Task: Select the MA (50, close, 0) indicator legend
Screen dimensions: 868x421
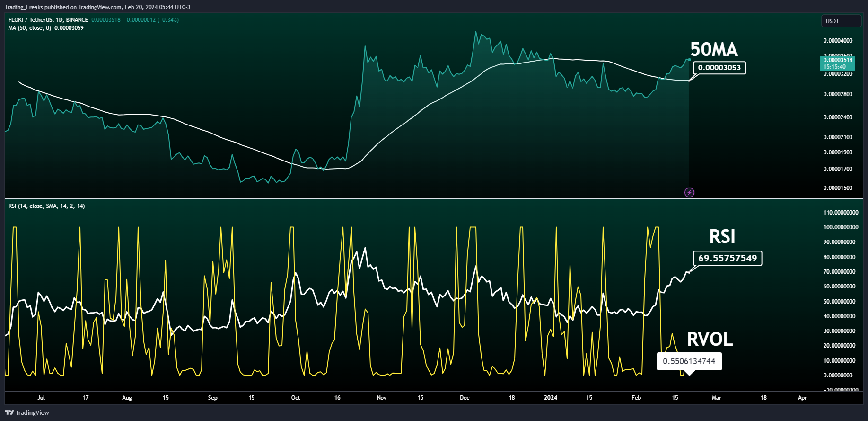Action: 30,28
